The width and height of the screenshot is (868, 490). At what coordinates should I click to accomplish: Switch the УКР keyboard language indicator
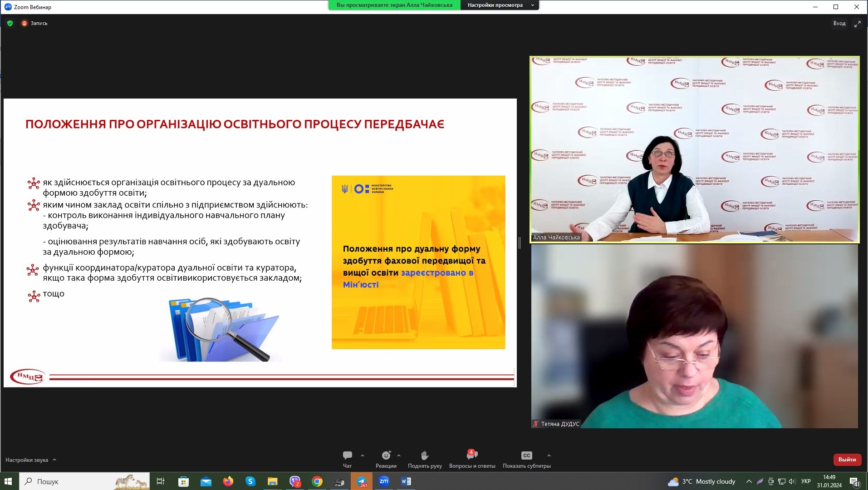click(806, 481)
